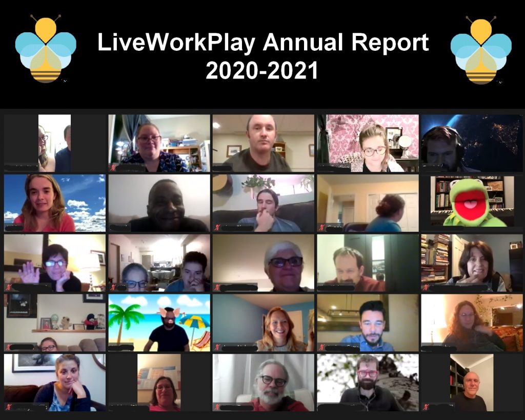The height and width of the screenshot is (420, 525).
Task: Select the cloudy sky background video tile
Action: coord(55,203)
